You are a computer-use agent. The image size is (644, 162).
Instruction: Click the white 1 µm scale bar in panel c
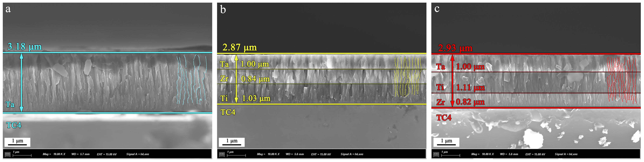(446, 142)
